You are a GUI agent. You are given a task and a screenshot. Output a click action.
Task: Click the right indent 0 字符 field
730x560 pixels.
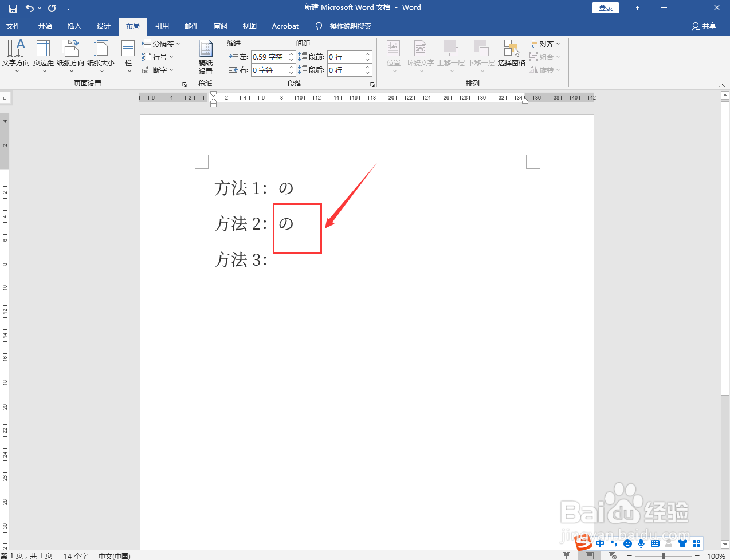click(269, 70)
